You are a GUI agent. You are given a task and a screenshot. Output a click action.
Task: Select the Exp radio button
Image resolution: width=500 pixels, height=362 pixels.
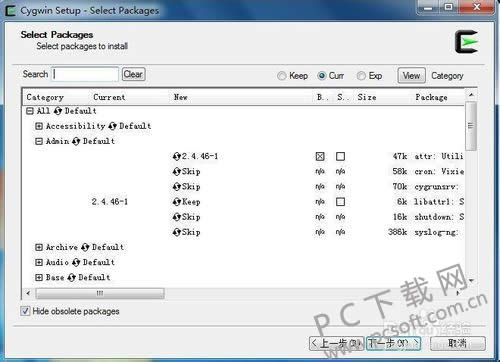click(x=361, y=76)
